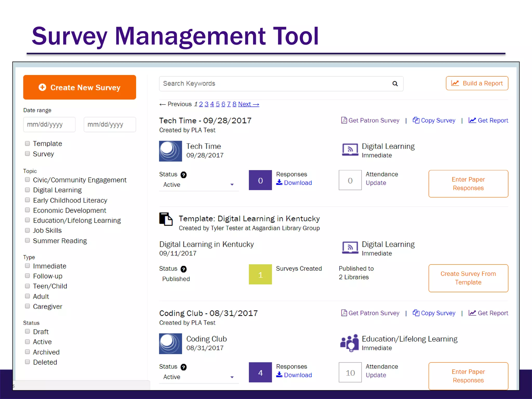Tick the Early Childhood Literacy checkbox

(27, 200)
